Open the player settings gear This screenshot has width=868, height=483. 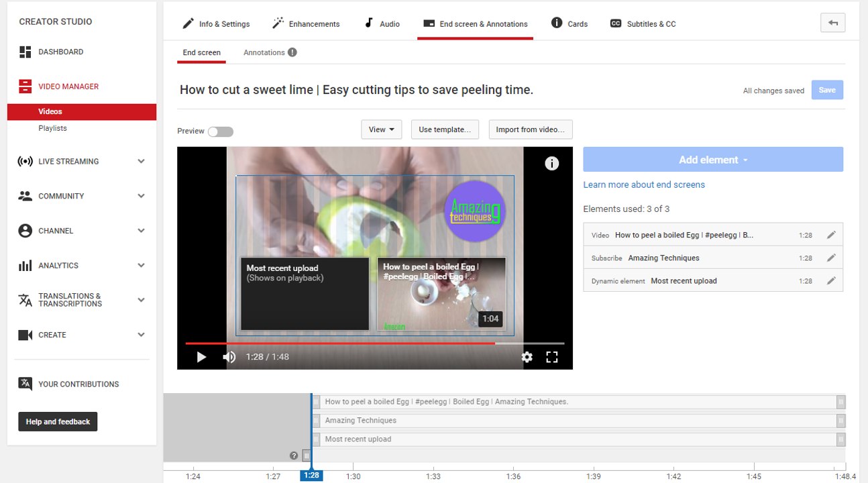pyautogui.click(x=527, y=357)
